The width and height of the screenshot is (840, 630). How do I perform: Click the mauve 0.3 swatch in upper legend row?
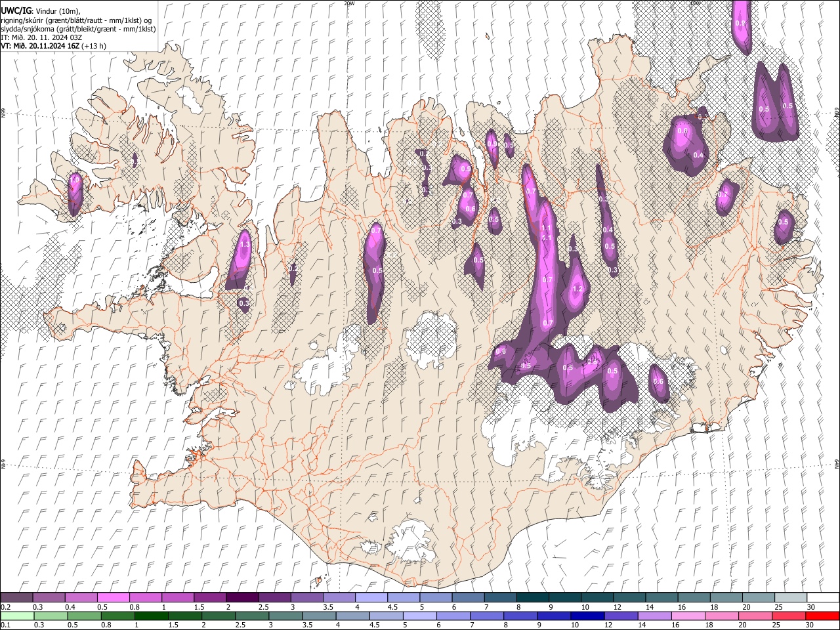49,598
